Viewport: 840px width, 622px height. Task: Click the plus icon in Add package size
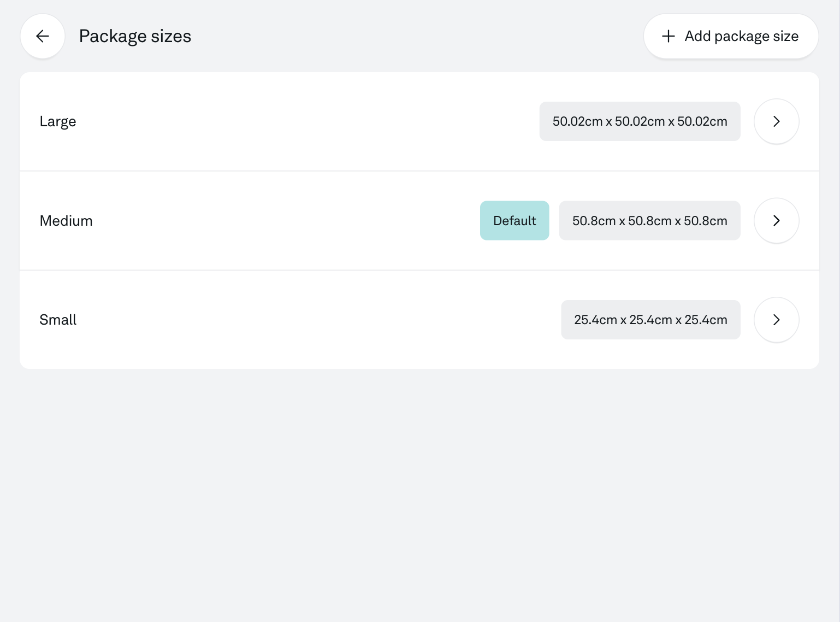click(x=668, y=36)
